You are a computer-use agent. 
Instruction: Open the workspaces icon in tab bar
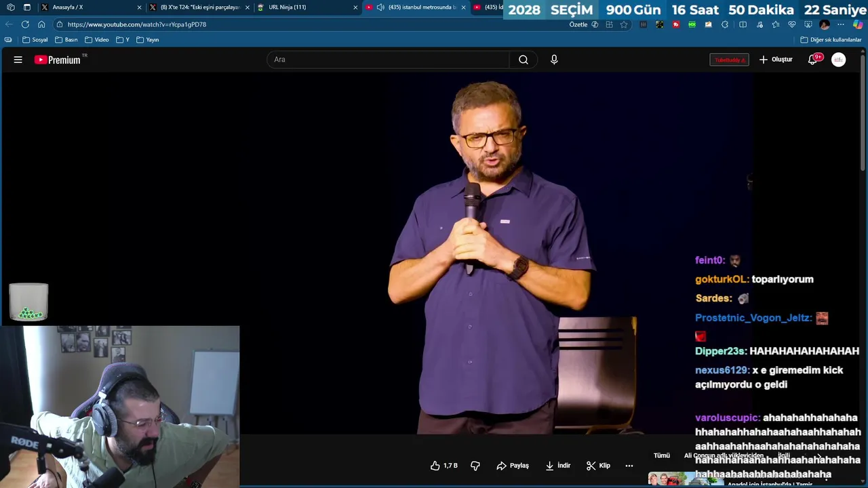pos(10,7)
